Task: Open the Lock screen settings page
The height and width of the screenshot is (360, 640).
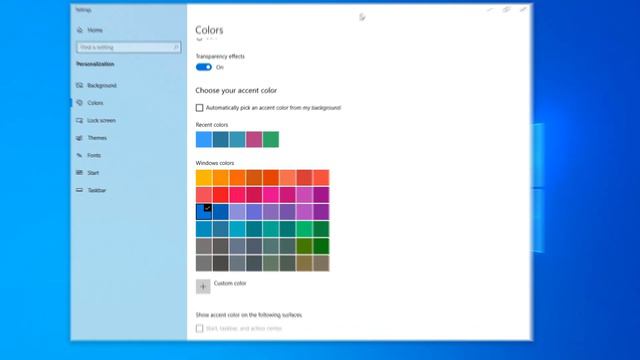Action: (x=101, y=120)
